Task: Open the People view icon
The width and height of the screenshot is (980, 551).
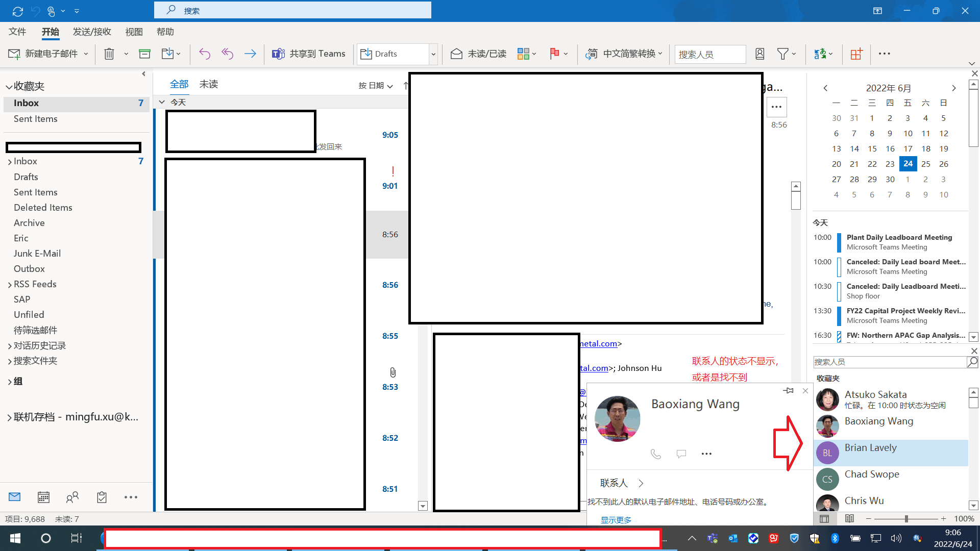Action: click(x=72, y=497)
